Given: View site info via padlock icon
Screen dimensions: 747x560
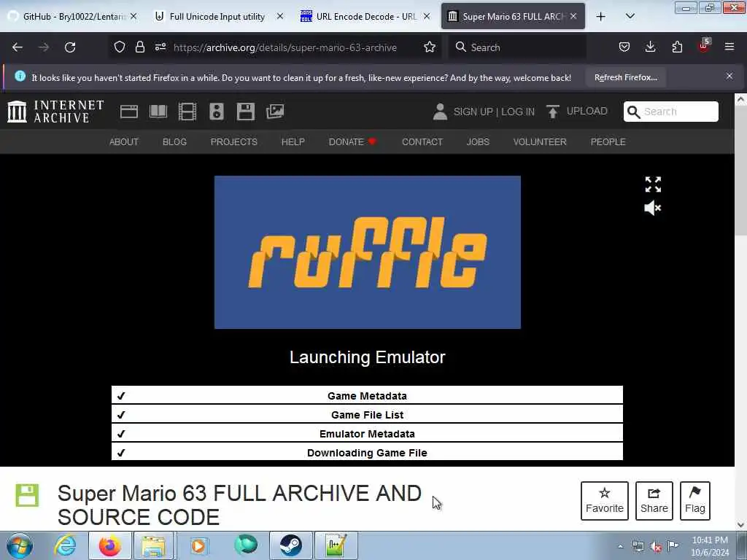Looking at the screenshot, I should (139, 47).
